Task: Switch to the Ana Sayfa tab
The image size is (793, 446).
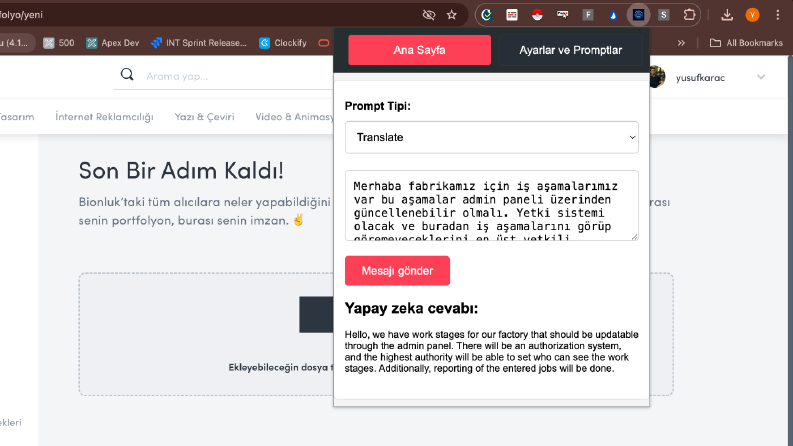Action: coord(419,50)
